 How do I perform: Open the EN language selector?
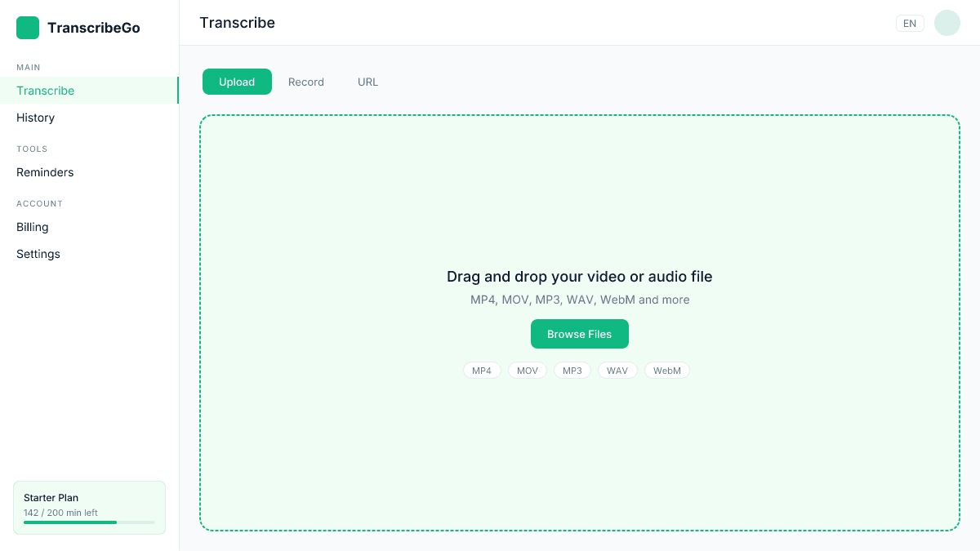pyautogui.click(x=910, y=23)
